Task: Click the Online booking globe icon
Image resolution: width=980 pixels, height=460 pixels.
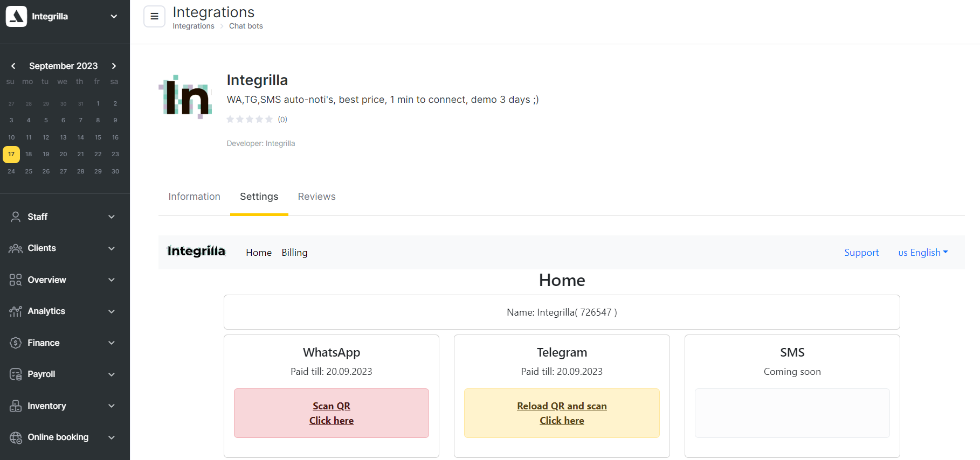Action: (16, 437)
